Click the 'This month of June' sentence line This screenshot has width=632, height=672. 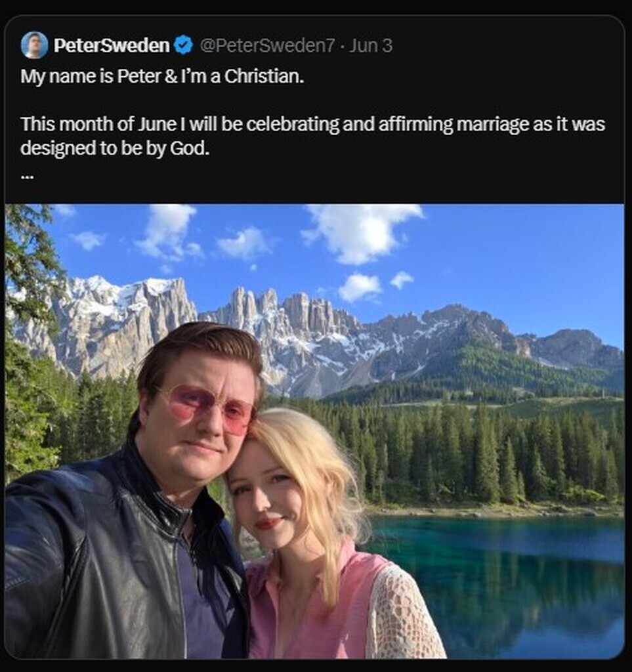313,124
